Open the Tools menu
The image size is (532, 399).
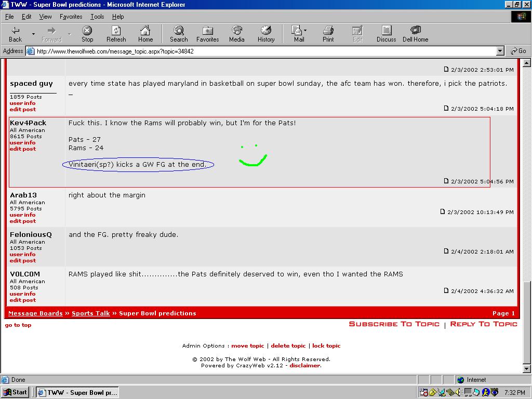[x=97, y=17]
